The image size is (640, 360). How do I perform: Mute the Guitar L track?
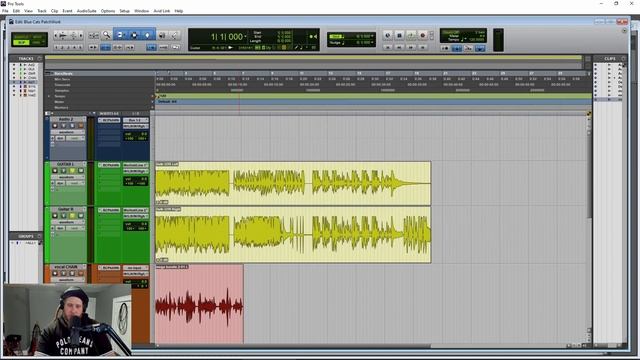click(x=81, y=171)
